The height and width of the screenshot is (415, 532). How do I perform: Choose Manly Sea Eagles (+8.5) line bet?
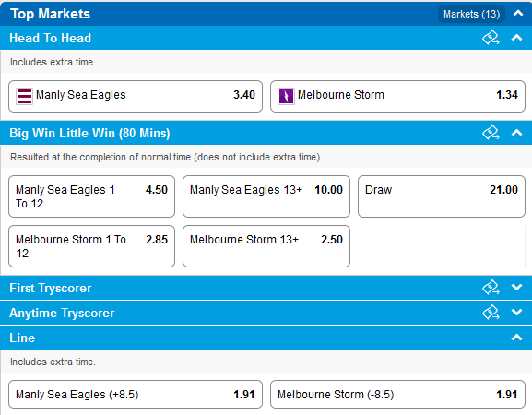pos(136,395)
